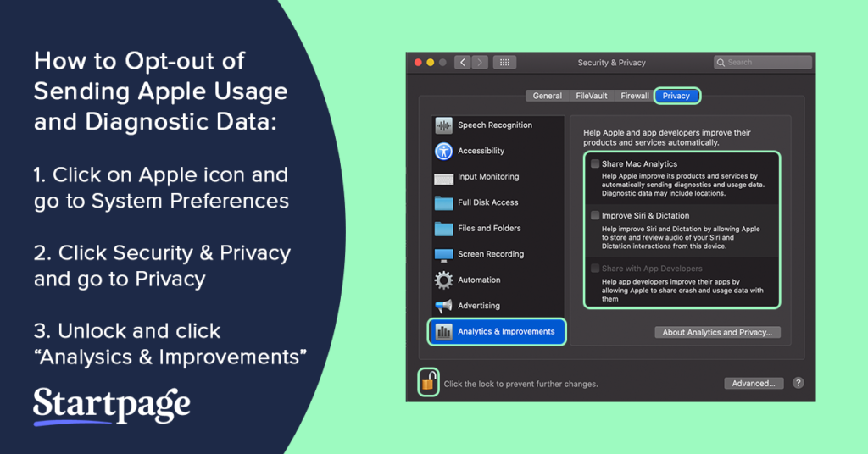Screen dimensions: 868x454
Task: Select the Speech Recognition sidebar icon
Action: 444,125
